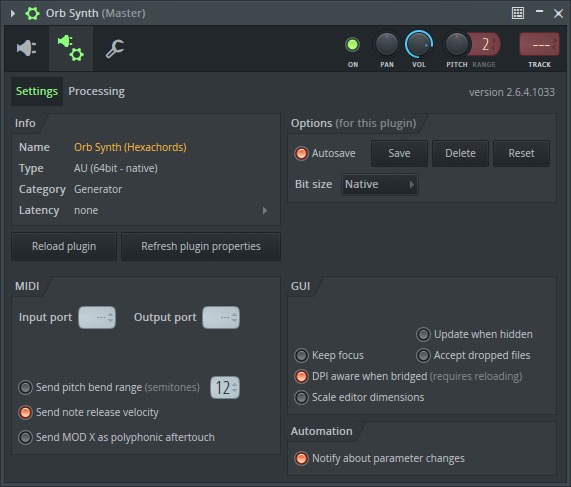Disable Notify about parameter changes
The width and height of the screenshot is (571, 487).
click(301, 459)
